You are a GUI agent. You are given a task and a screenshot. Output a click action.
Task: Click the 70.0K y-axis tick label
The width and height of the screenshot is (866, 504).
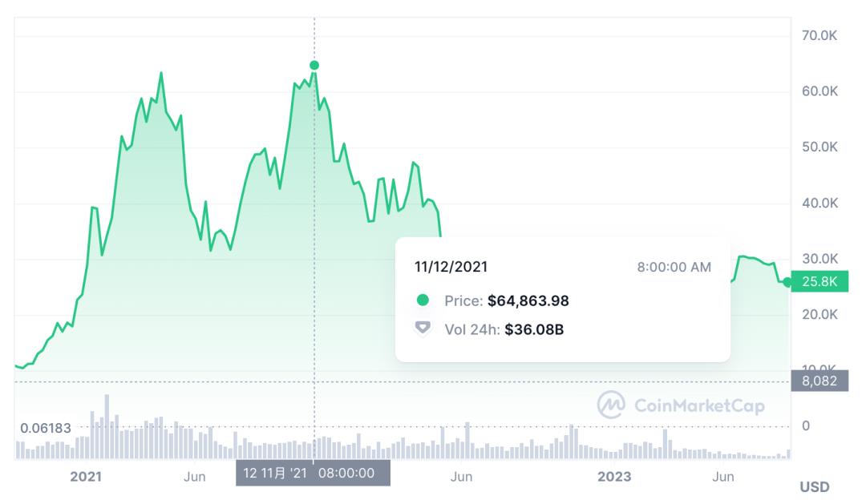819,35
